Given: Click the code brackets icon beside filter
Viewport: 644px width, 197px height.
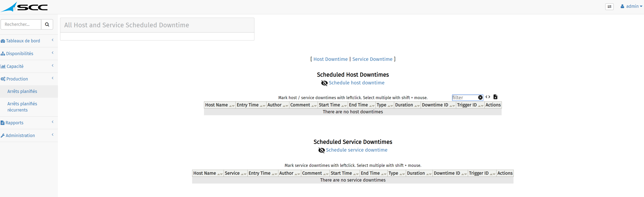Looking at the screenshot, I should coord(488,97).
